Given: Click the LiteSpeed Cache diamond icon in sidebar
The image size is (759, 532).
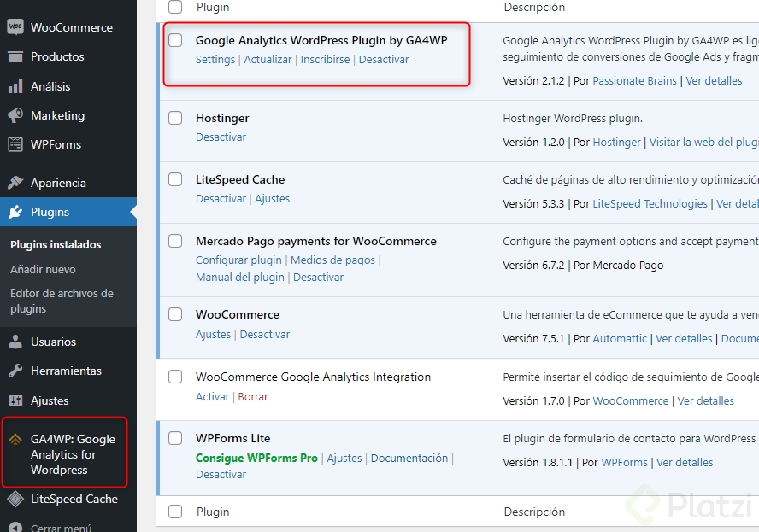Looking at the screenshot, I should point(15,499).
